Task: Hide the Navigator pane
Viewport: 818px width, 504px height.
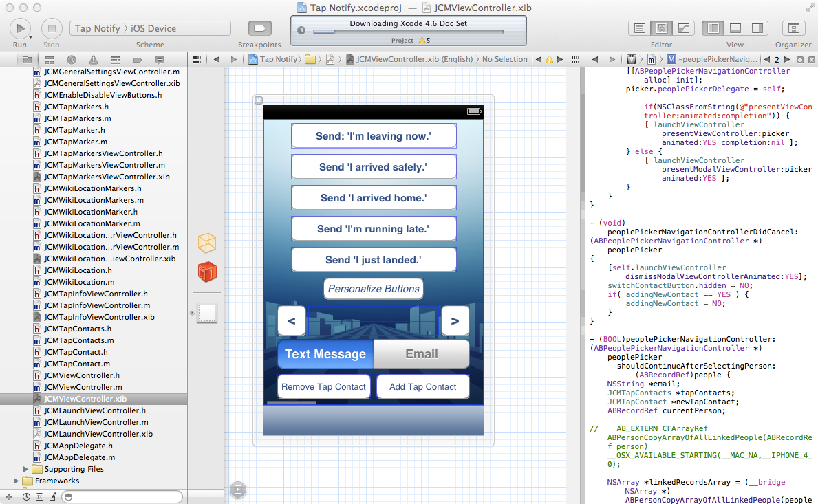Action: [x=713, y=28]
